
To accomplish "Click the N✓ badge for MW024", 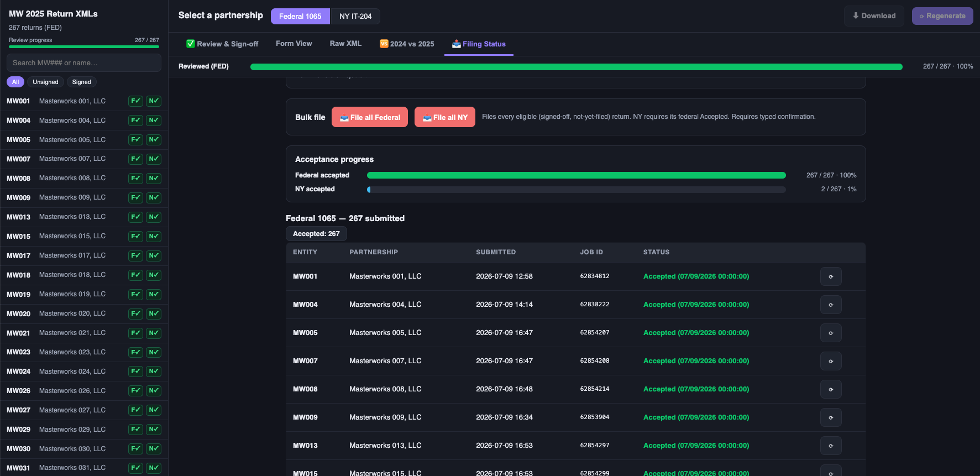I will 154,372.
